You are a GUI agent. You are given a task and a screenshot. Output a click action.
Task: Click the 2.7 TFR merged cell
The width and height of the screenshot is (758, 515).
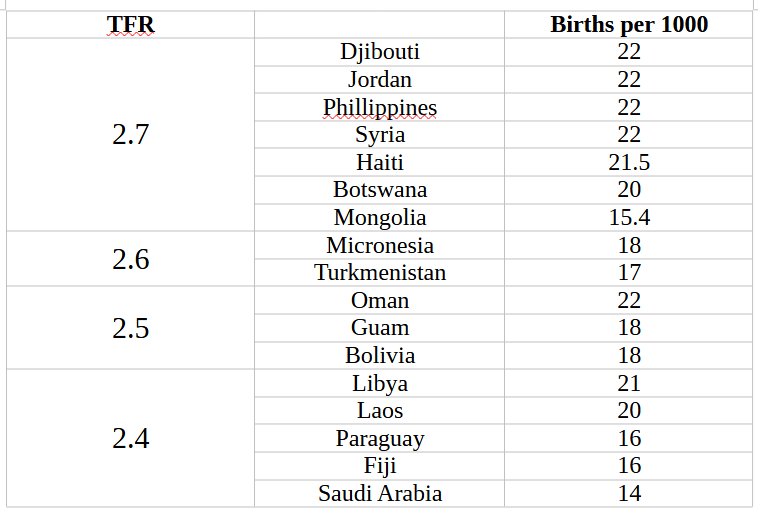tap(130, 135)
